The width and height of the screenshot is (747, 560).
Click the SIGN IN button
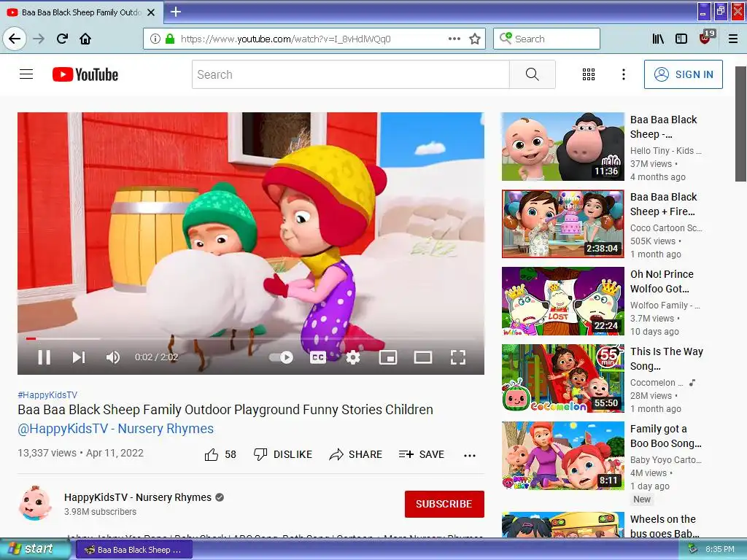683,74
